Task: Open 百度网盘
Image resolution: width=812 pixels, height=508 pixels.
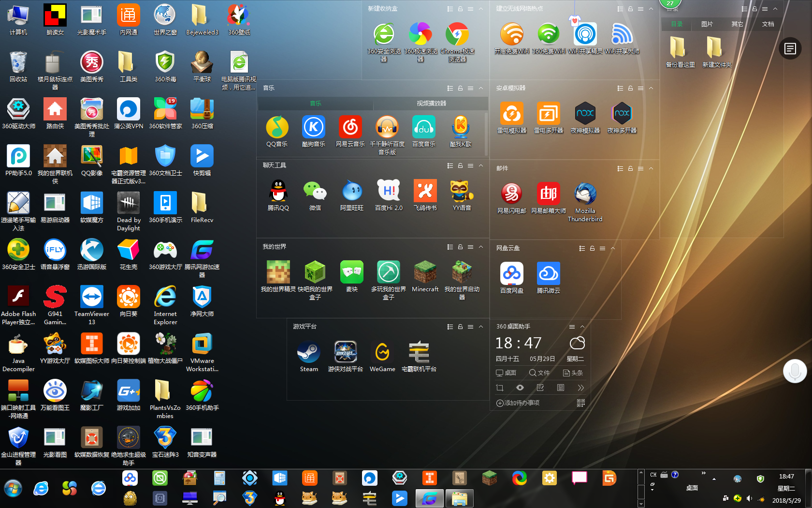Action: pos(512,273)
